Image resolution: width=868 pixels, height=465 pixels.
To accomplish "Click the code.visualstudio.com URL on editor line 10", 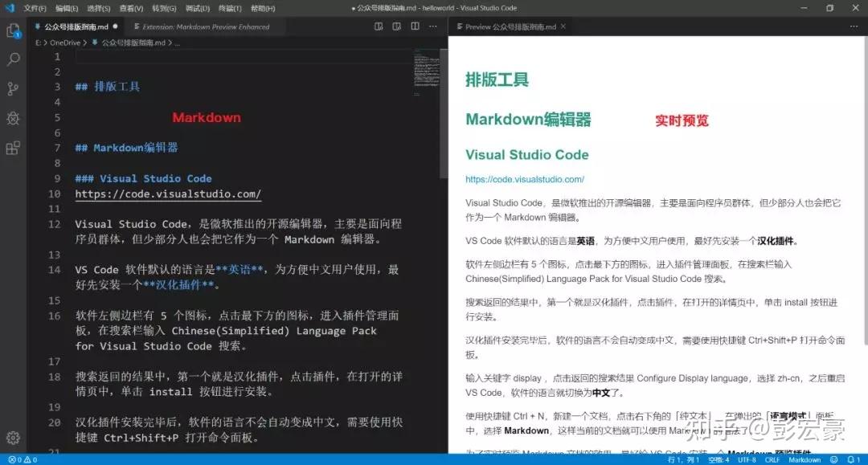I will pos(168,194).
